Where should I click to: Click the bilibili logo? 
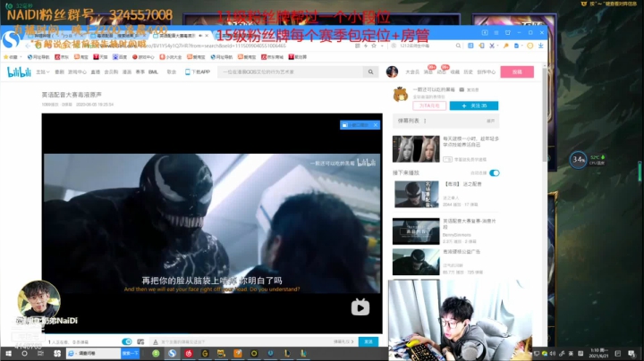(20, 71)
